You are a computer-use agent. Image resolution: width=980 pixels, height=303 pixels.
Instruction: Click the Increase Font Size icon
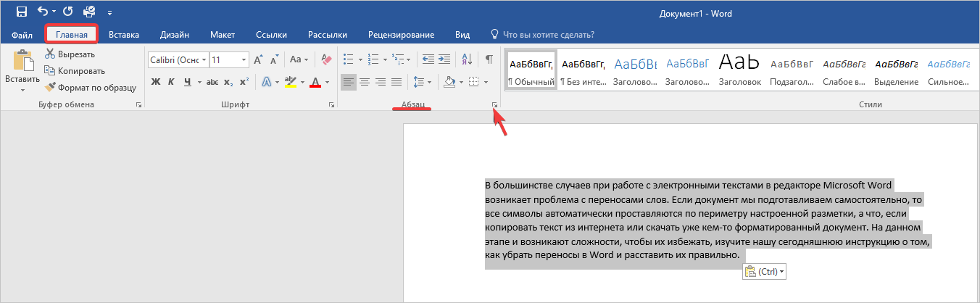point(258,59)
